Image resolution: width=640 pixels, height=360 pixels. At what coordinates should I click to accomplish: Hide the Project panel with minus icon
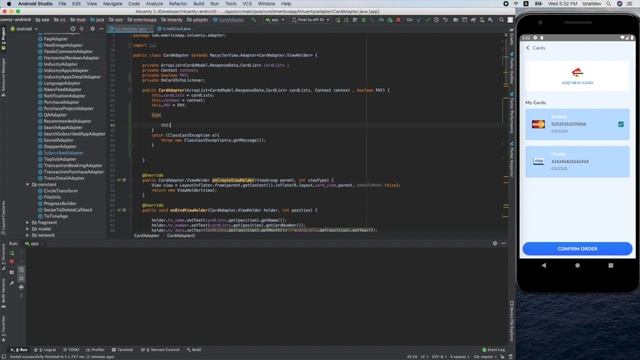pyautogui.click(x=101, y=29)
